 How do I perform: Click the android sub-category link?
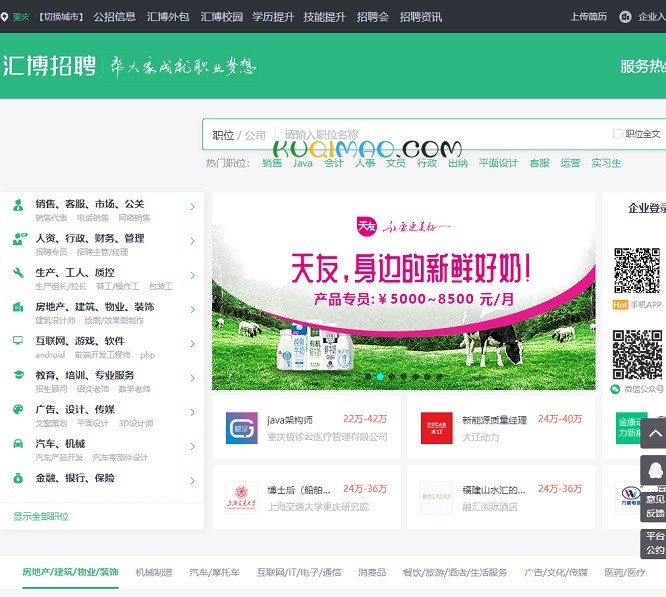point(50,355)
